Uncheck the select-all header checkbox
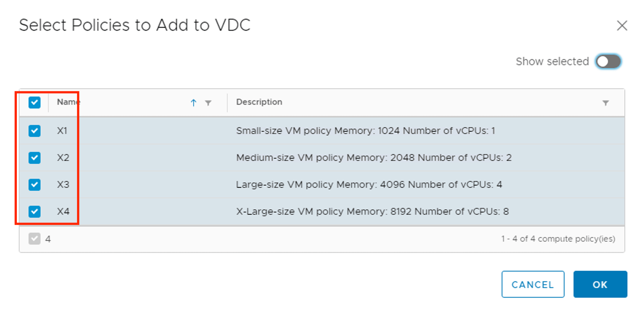Viewport: 644px width, 312px height. [x=34, y=102]
